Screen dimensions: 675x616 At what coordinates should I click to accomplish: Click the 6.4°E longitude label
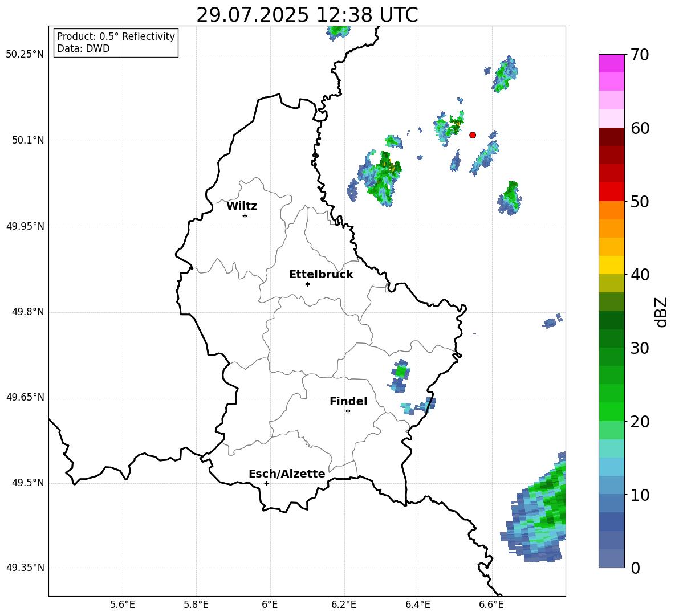click(417, 605)
